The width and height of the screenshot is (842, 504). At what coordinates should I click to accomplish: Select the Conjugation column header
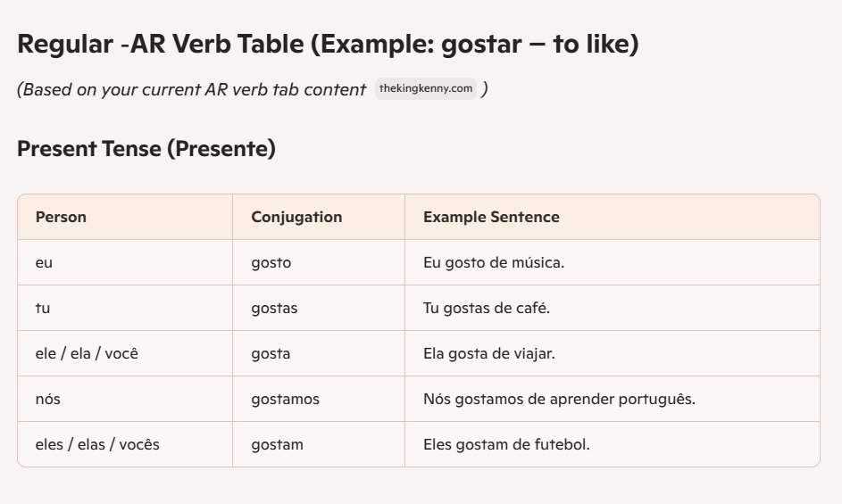296,217
